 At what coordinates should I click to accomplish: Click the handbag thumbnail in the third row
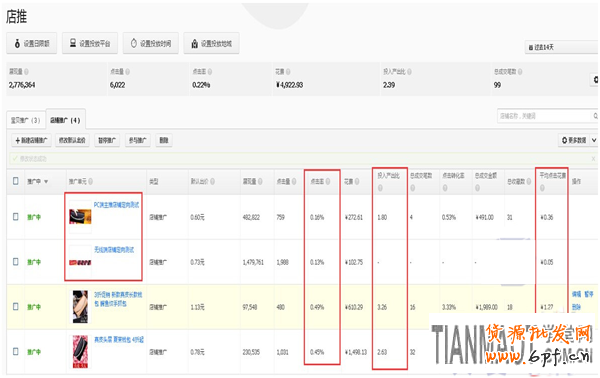(80, 307)
